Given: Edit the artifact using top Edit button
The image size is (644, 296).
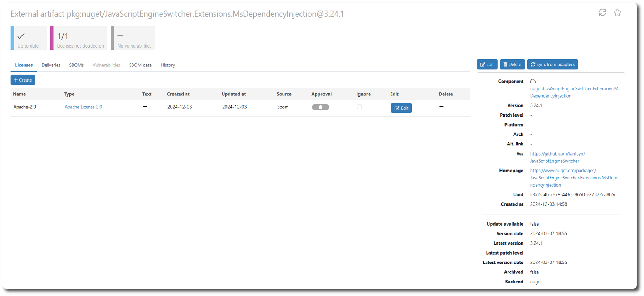Looking at the screenshot, I should [x=487, y=64].
